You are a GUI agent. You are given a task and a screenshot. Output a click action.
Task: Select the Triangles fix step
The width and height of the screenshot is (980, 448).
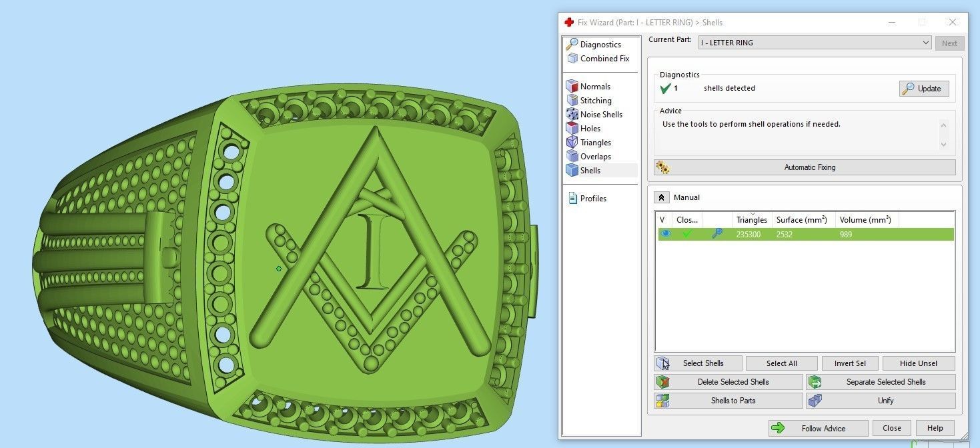click(x=596, y=143)
